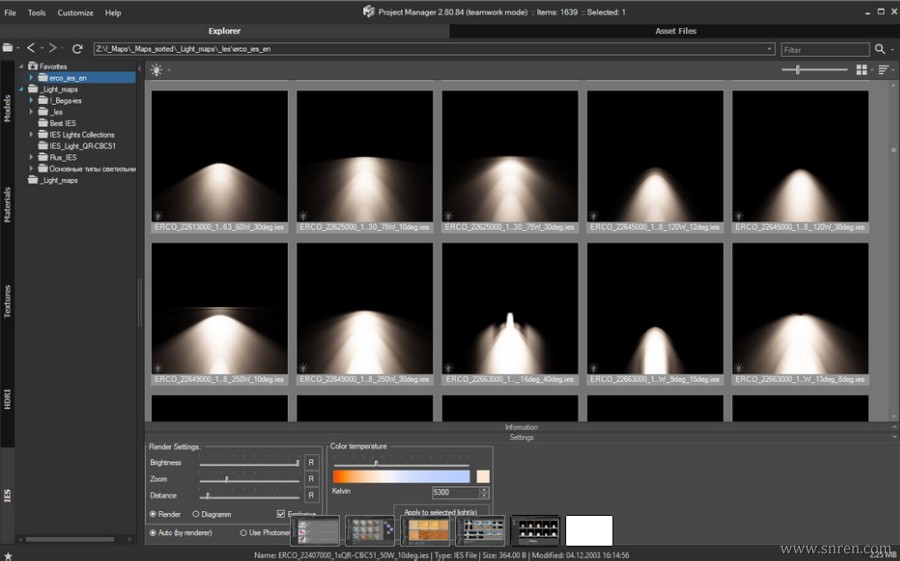This screenshot has height=561, width=900.
Task: Select the Render radio button
Action: 153,514
